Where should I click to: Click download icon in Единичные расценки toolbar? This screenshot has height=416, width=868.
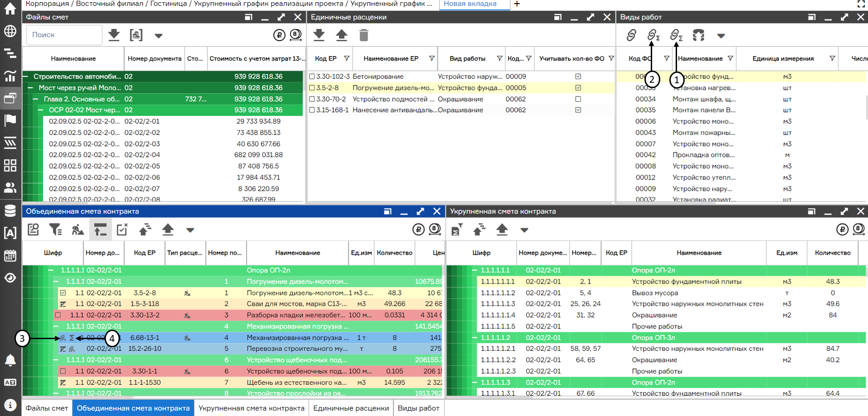tap(319, 35)
